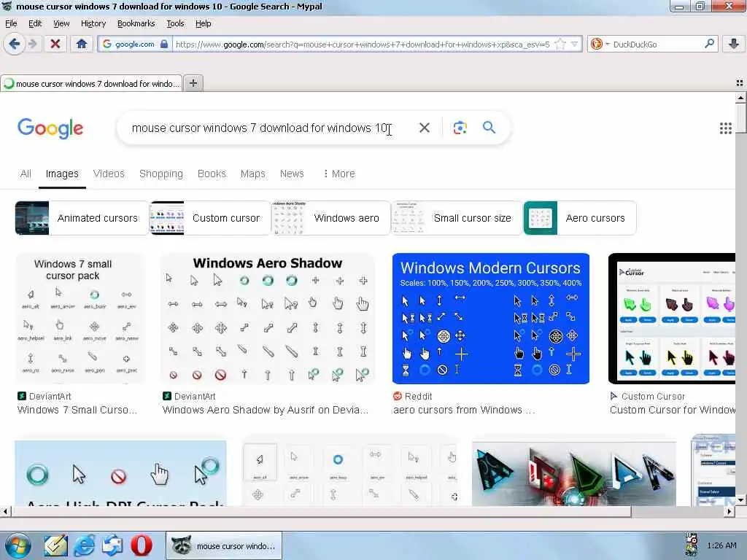Search by image with the camera lens icon

pyautogui.click(x=460, y=128)
